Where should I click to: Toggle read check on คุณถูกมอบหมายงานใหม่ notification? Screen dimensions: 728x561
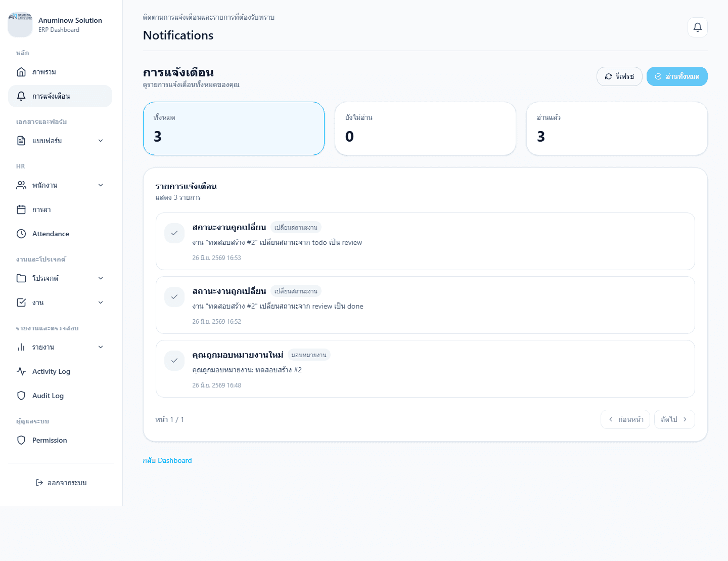coord(174,361)
